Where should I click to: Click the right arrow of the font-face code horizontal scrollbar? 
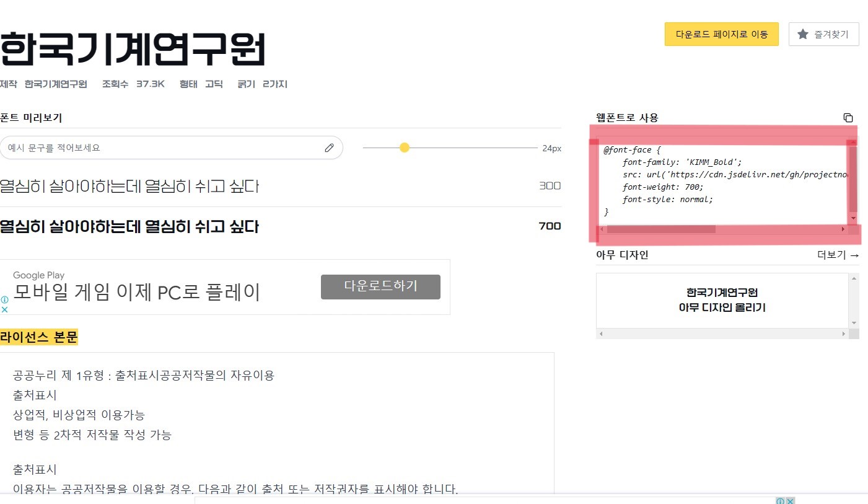click(843, 229)
